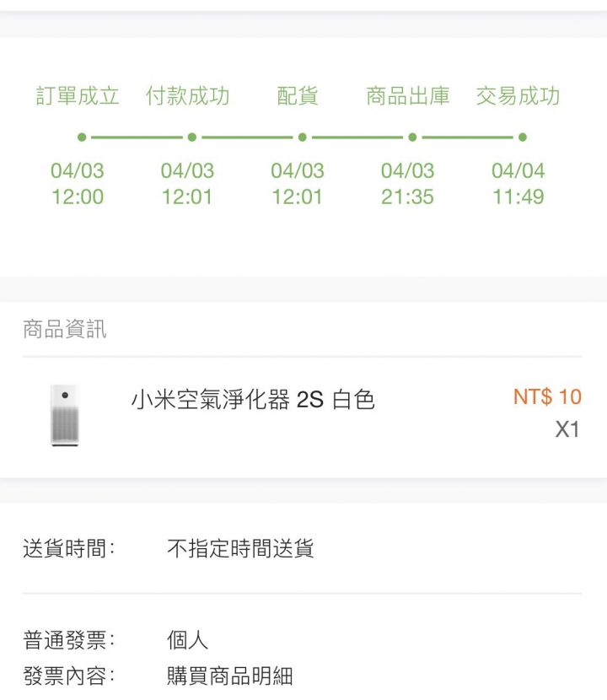The image size is (607, 700).
Task: Open the 小米空氣淨化器 2S 白色 product link
Action: coord(253,399)
